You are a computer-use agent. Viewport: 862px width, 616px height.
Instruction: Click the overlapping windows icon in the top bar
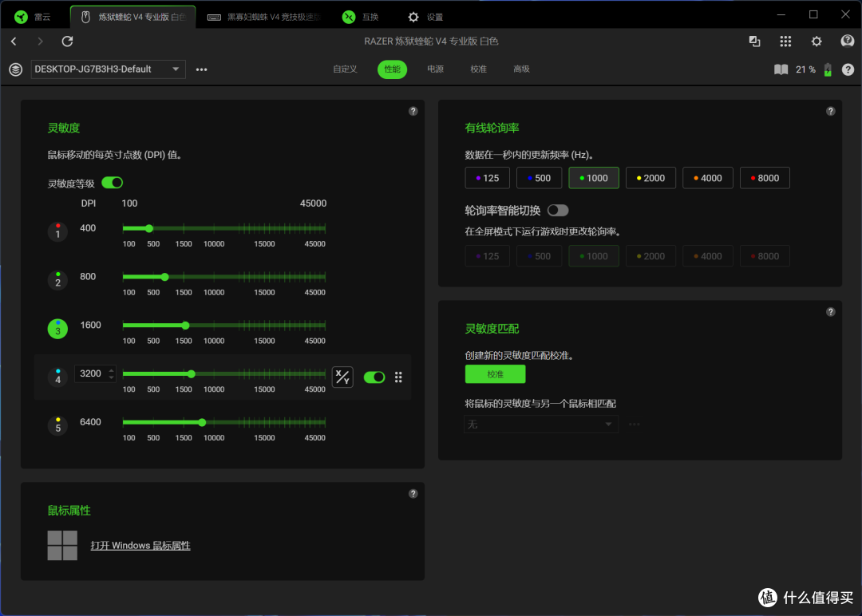tap(754, 41)
